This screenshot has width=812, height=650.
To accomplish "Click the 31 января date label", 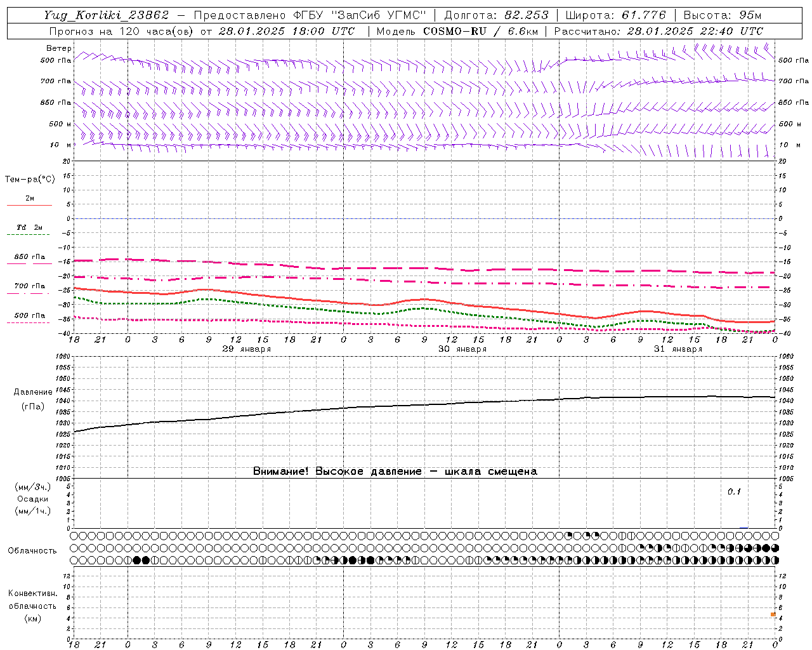I will pyautogui.click(x=678, y=349).
